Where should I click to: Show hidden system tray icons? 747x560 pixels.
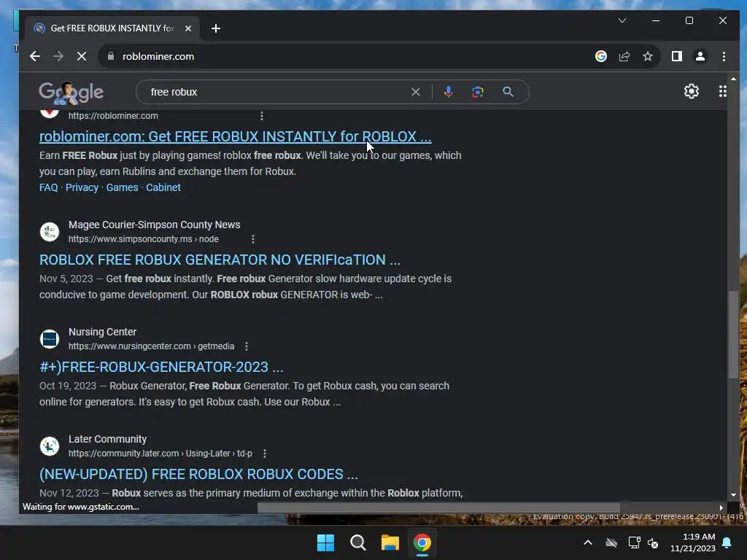click(588, 542)
